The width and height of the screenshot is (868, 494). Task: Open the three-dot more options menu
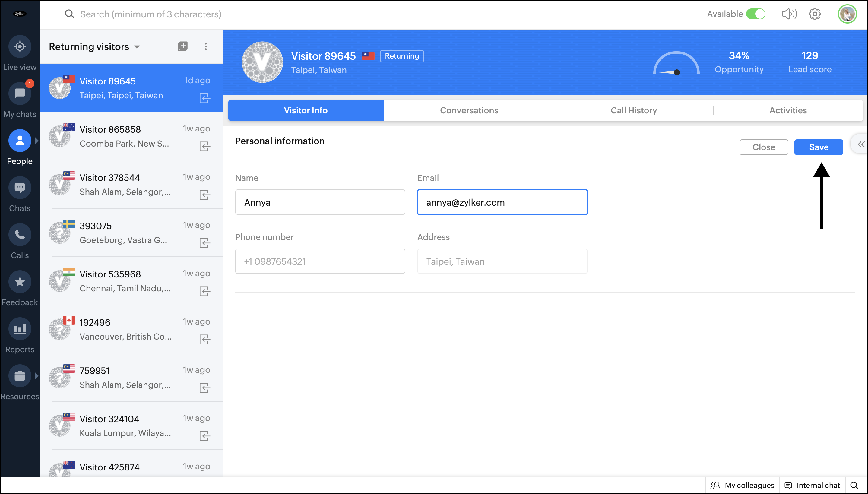(x=206, y=46)
